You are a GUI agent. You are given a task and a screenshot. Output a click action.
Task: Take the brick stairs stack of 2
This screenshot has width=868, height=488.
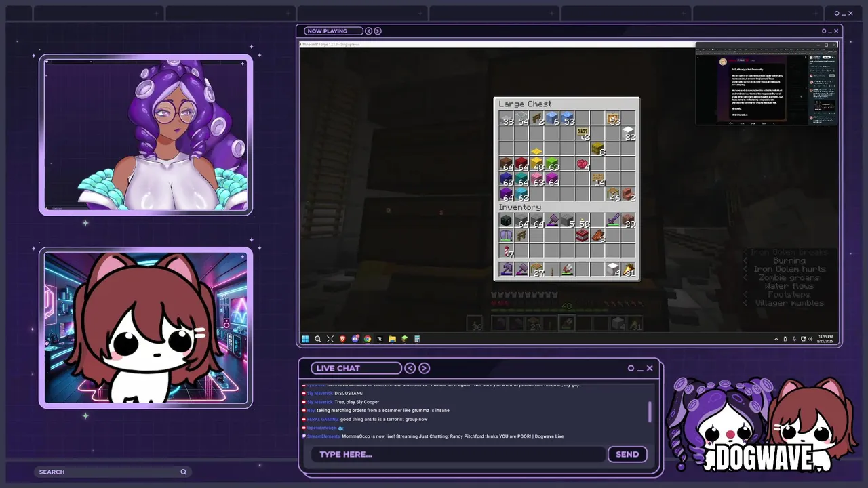[x=629, y=195]
